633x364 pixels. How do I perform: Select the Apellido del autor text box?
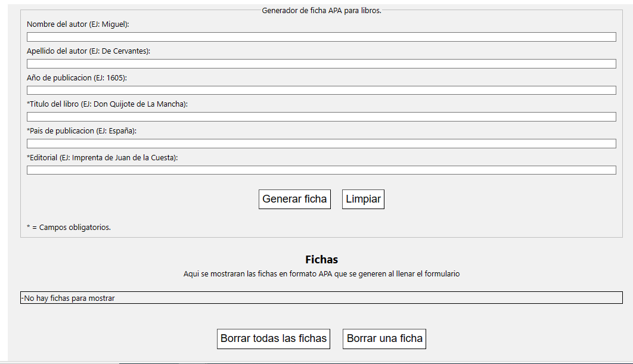(x=321, y=63)
